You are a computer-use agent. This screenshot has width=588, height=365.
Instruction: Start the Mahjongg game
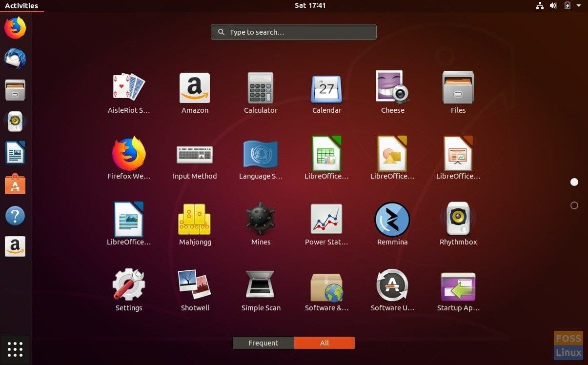pos(195,220)
